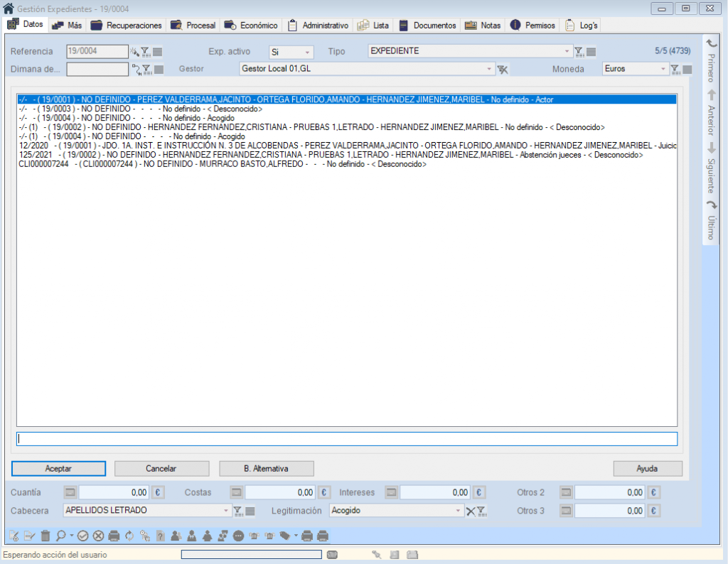The width and height of the screenshot is (728, 564).
Task: Open the Exp. activo dropdown
Action: [x=307, y=52]
